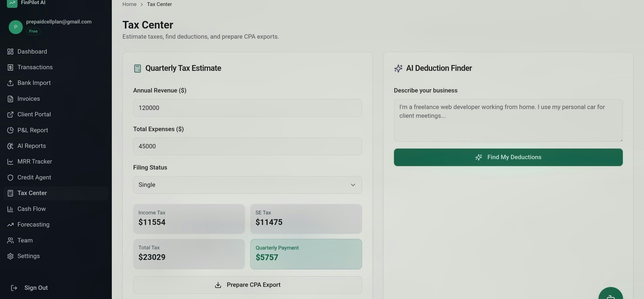The height and width of the screenshot is (299, 644).
Task: Click the Invoices document icon
Action: point(10,99)
